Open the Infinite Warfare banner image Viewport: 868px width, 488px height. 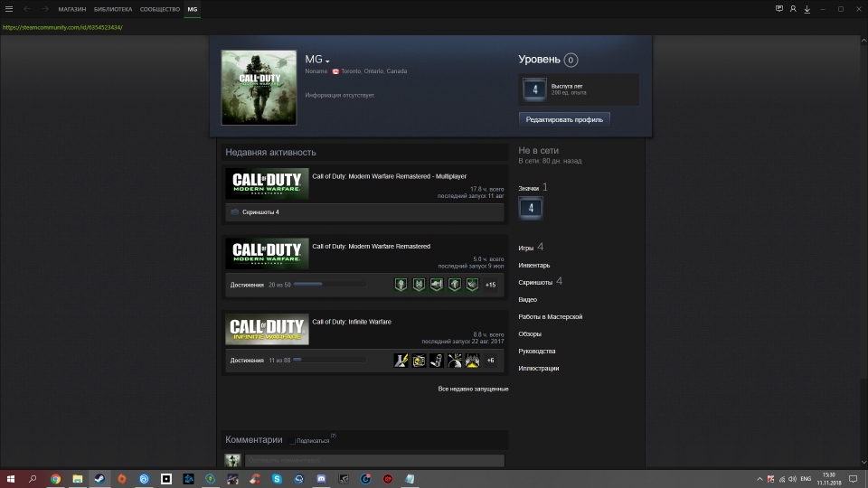click(x=267, y=329)
